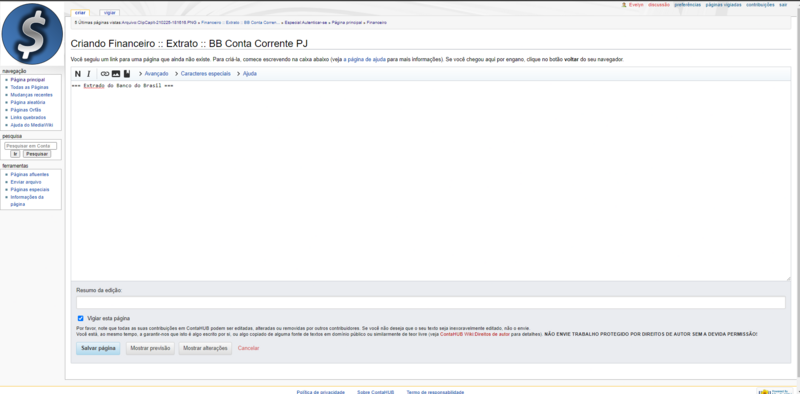Open Enviar arquivo in ferramentas

tap(26, 182)
